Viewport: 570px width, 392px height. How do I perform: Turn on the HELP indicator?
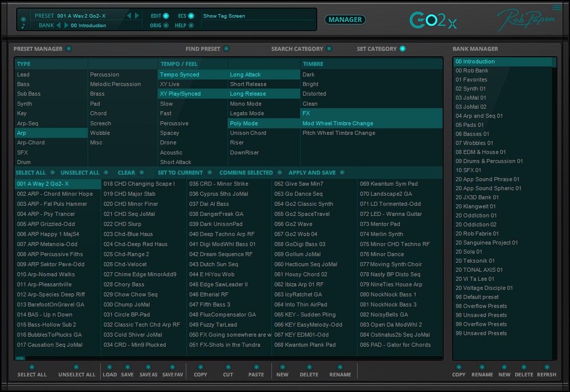[191, 26]
